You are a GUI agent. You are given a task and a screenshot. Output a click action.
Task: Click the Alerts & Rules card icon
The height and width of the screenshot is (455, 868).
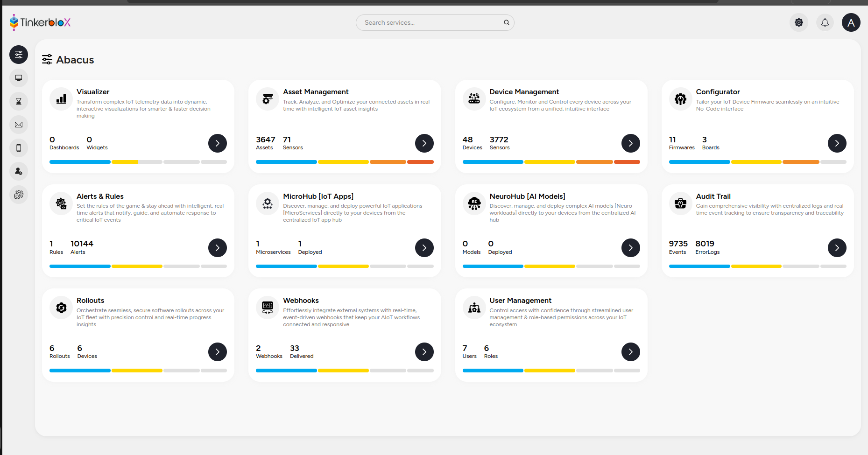click(x=61, y=203)
